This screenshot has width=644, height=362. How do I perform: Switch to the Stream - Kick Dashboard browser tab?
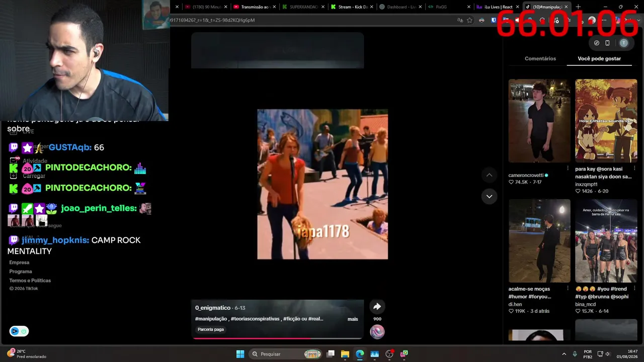(x=351, y=7)
